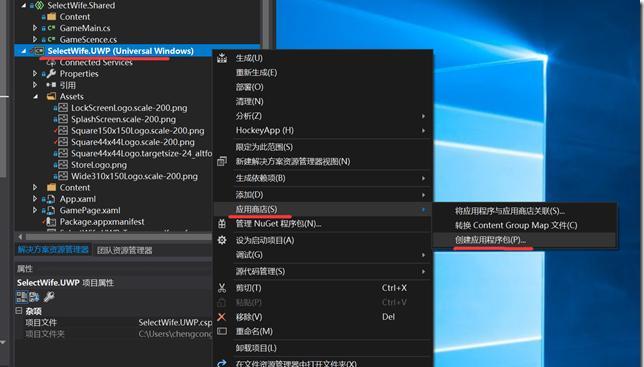Viewport: 644px width, 367px height.
Task: Choose 清理(N) clean
Action: tap(323, 101)
